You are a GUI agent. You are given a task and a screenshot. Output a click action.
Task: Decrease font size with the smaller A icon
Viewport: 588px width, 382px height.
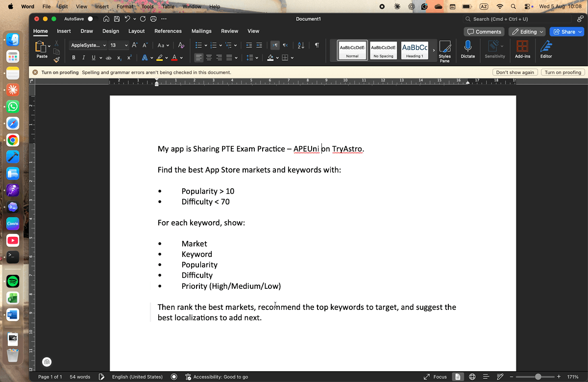pyautogui.click(x=145, y=45)
